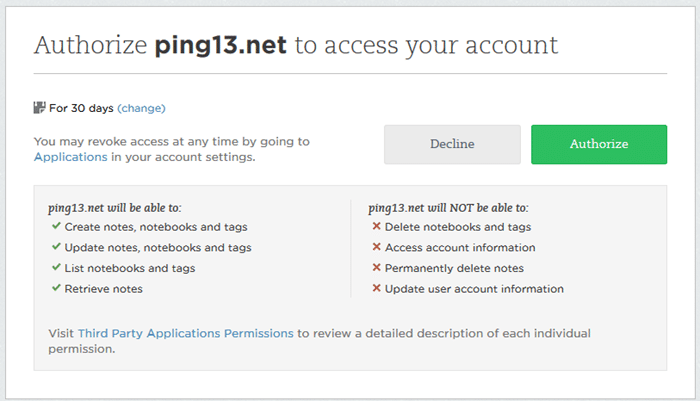Click the red X beside "Access account information"

(x=376, y=247)
